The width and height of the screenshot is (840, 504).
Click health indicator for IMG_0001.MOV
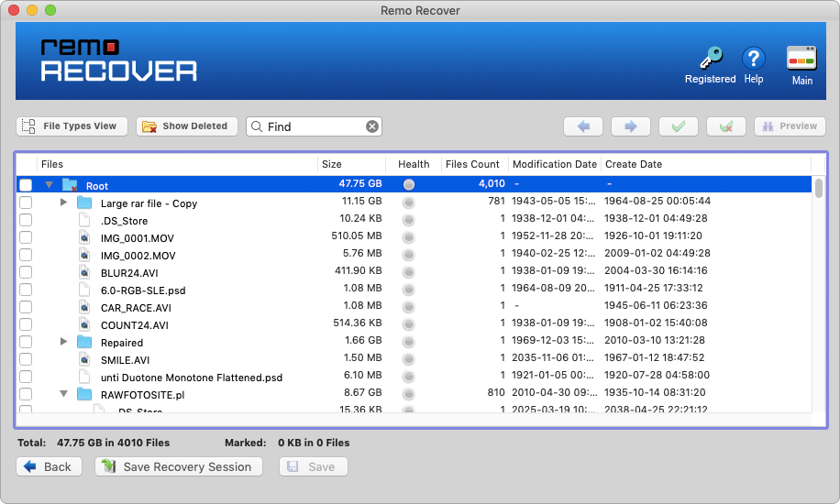pos(409,236)
